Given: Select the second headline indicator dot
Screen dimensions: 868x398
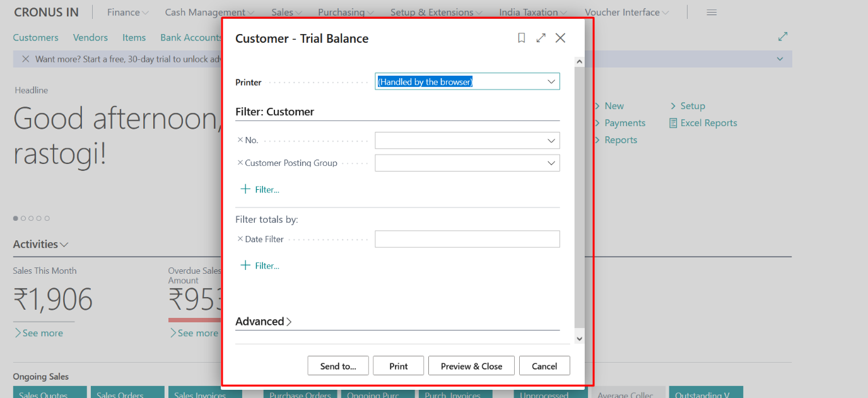Looking at the screenshot, I should point(23,218).
